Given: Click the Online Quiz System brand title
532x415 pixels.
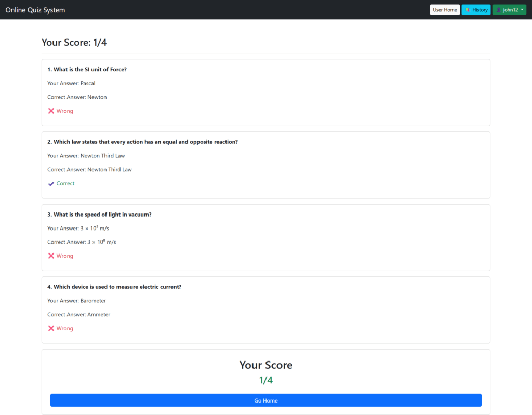Looking at the screenshot, I should (35, 10).
